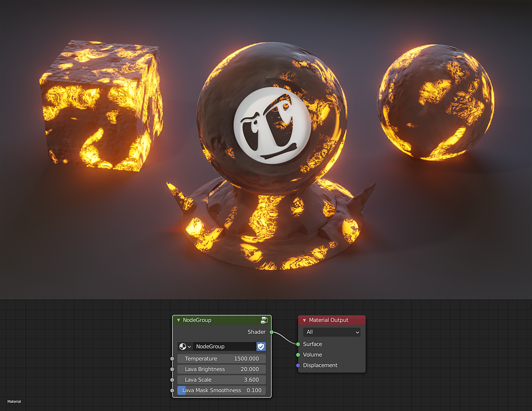This screenshot has height=411, width=532.
Task: Select the NodeGroup node header title
Action: (197, 320)
